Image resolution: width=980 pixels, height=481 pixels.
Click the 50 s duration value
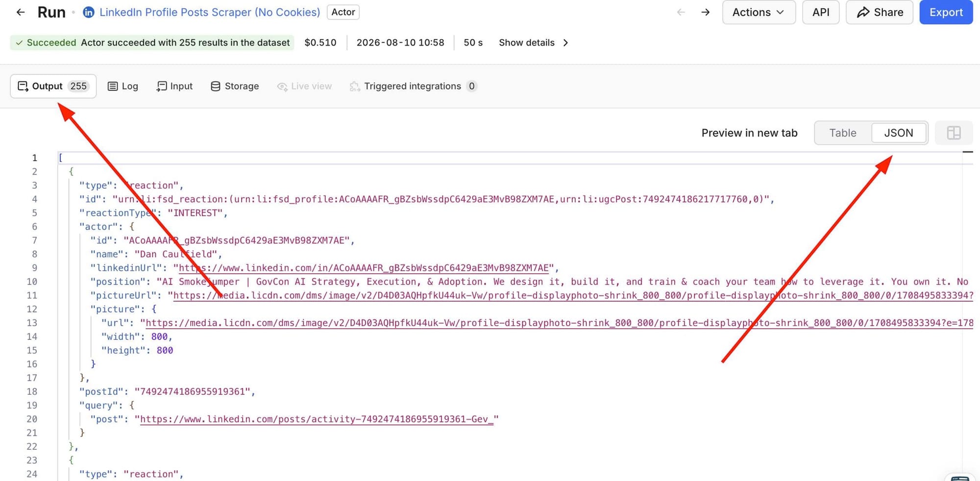(473, 43)
